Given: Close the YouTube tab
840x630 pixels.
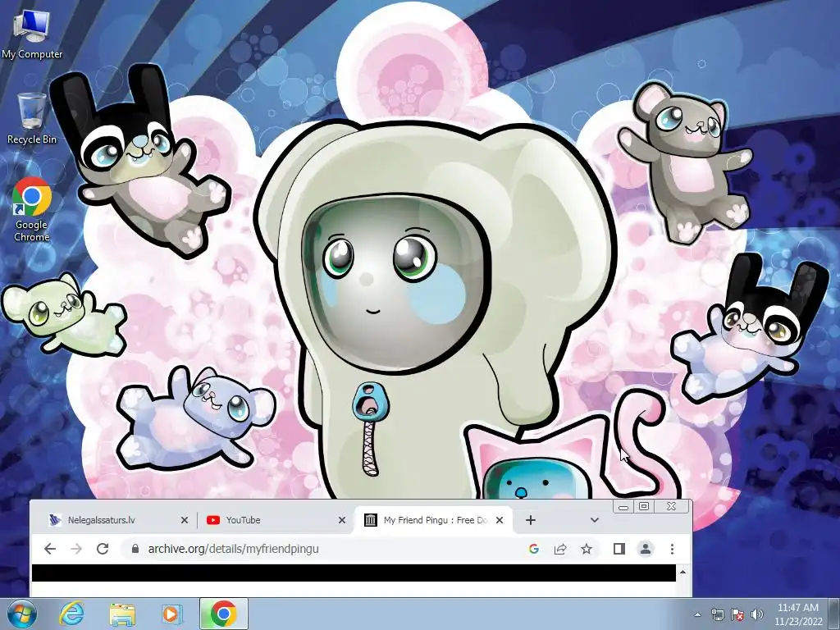Looking at the screenshot, I should pos(342,520).
